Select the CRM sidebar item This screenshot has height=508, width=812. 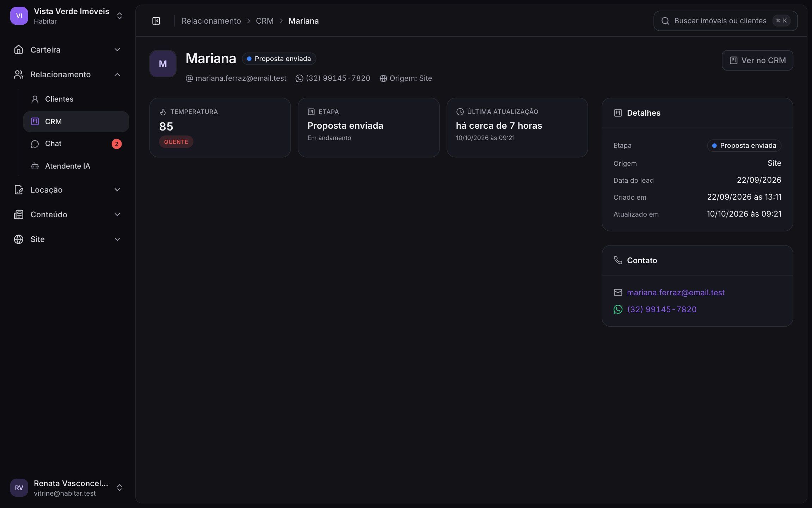[76, 122]
